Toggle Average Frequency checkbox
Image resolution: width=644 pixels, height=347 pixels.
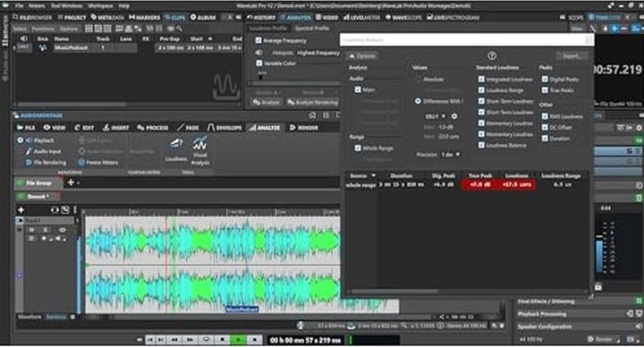click(x=258, y=40)
